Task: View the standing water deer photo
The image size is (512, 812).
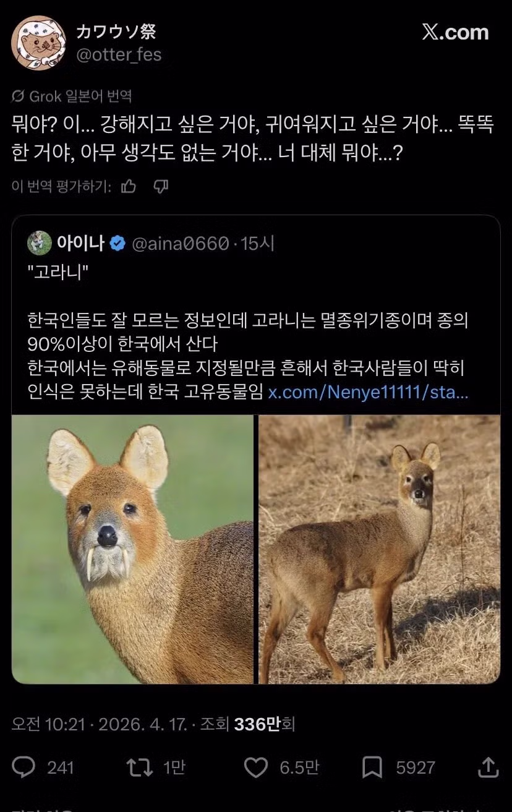Action: click(x=379, y=549)
